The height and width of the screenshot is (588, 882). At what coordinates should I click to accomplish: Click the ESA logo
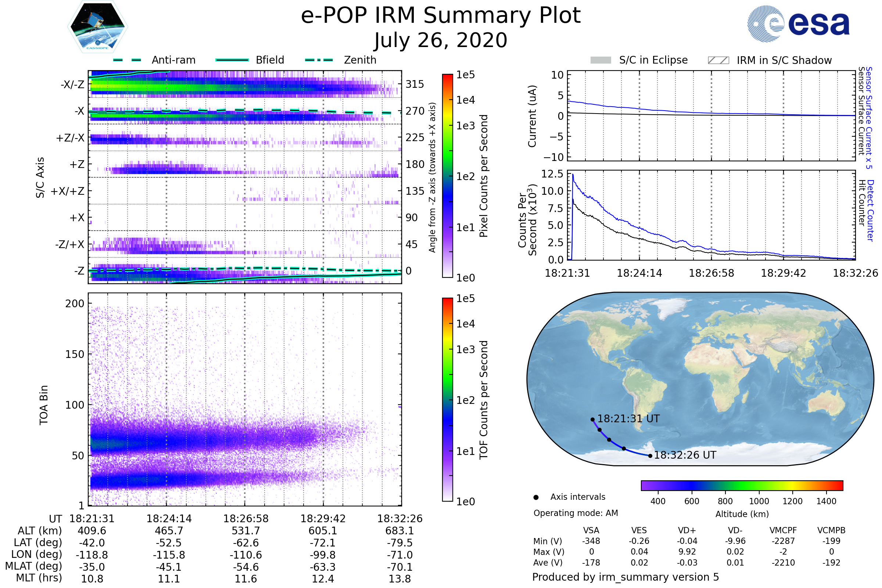[x=798, y=23]
